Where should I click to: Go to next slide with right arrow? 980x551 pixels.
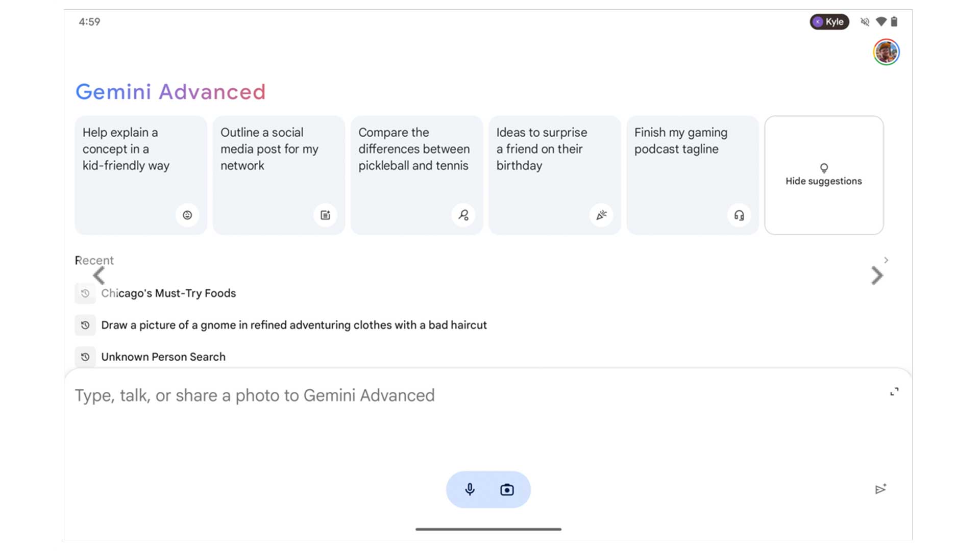(x=877, y=276)
